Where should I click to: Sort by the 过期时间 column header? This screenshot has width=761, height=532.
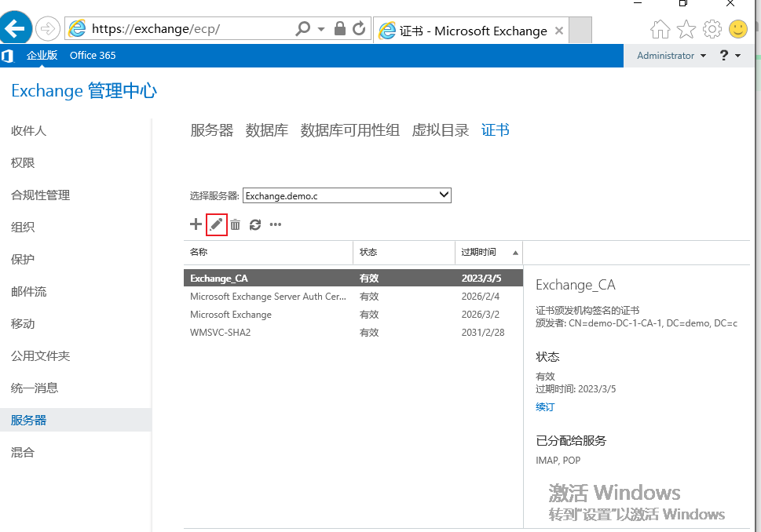(x=488, y=252)
